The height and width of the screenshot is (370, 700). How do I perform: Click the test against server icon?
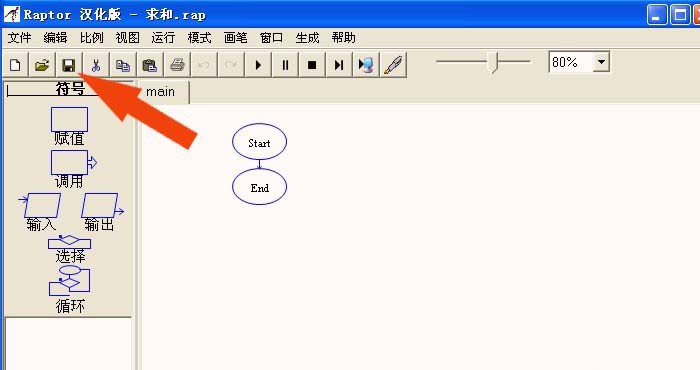click(366, 65)
